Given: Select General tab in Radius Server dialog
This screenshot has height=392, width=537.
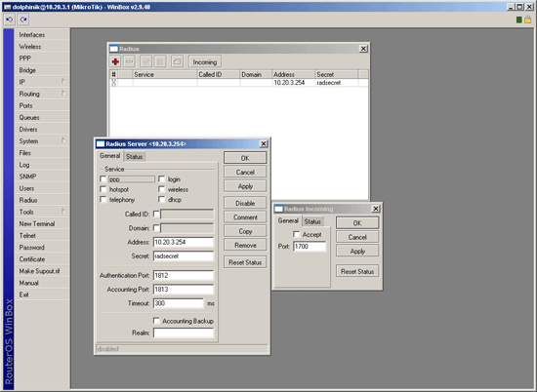Looking at the screenshot, I should 110,156.
